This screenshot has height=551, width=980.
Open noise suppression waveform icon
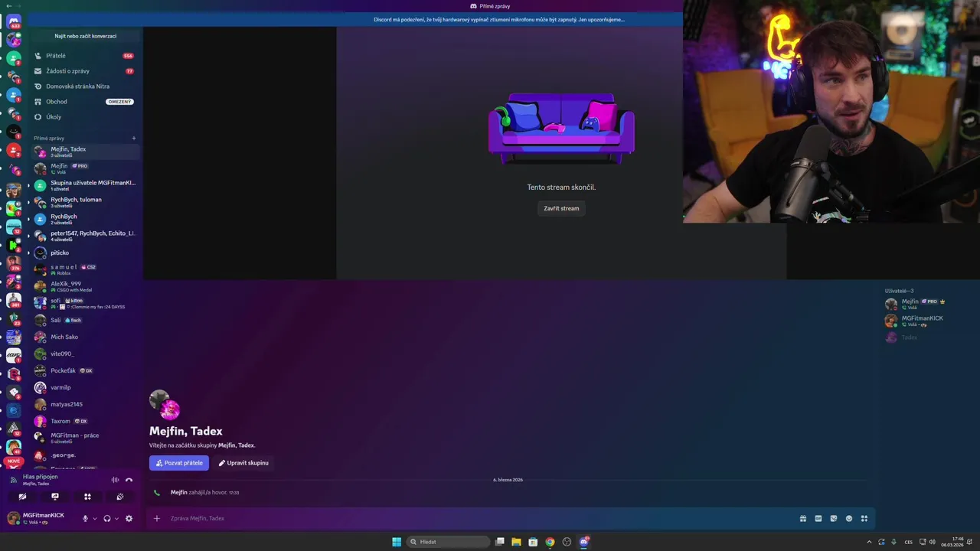coord(115,480)
